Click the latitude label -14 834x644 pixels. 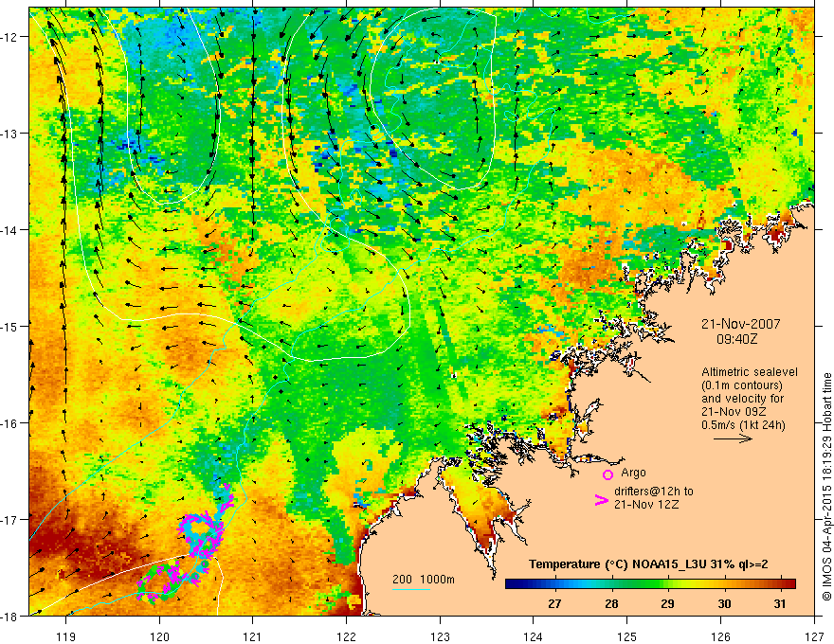point(10,230)
